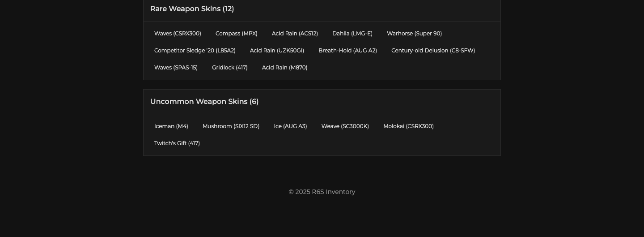Click the Weave (SC3000K) tag
The height and width of the screenshot is (237, 644).
[x=345, y=126]
